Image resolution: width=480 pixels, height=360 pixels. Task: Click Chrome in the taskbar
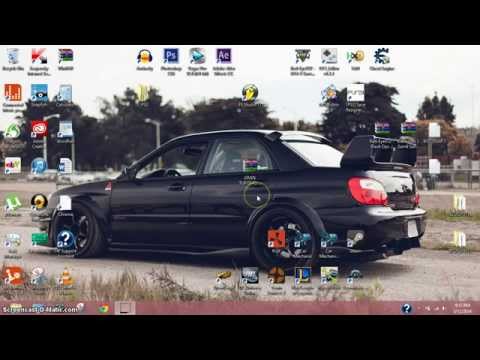pyautogui.click(x=104, y=308)
